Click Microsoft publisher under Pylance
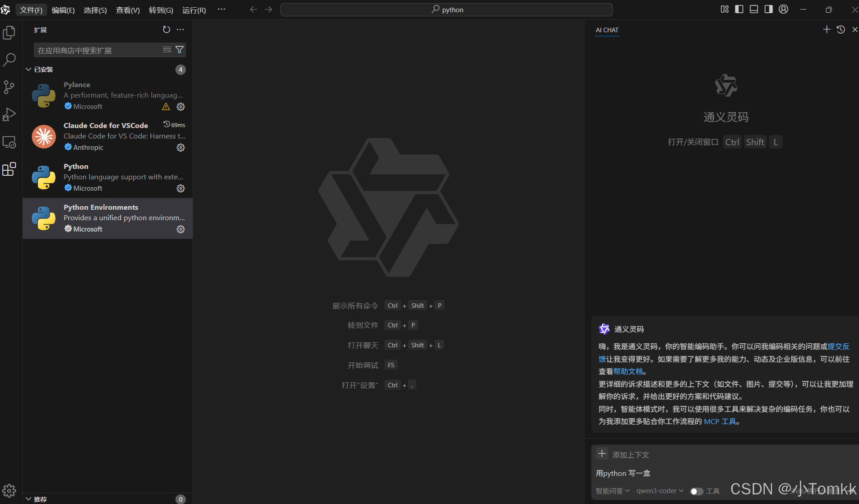 (88, 107)
